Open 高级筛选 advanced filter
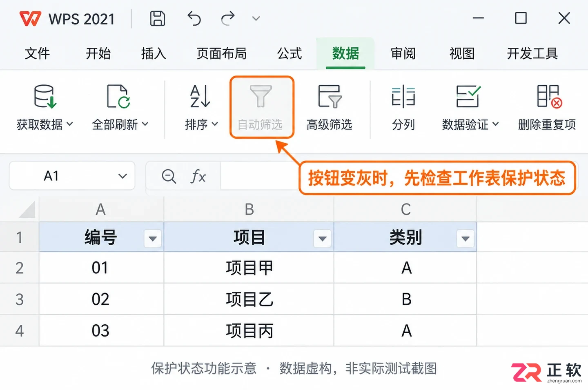 [330, 107]
